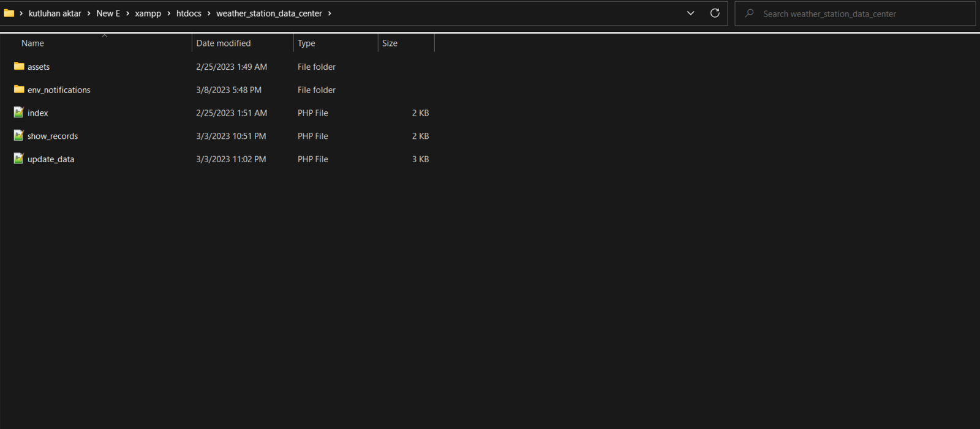The image size is (980, 429).
Task: Focus the Search weather_station_data_center field
Action: [855, 13]
